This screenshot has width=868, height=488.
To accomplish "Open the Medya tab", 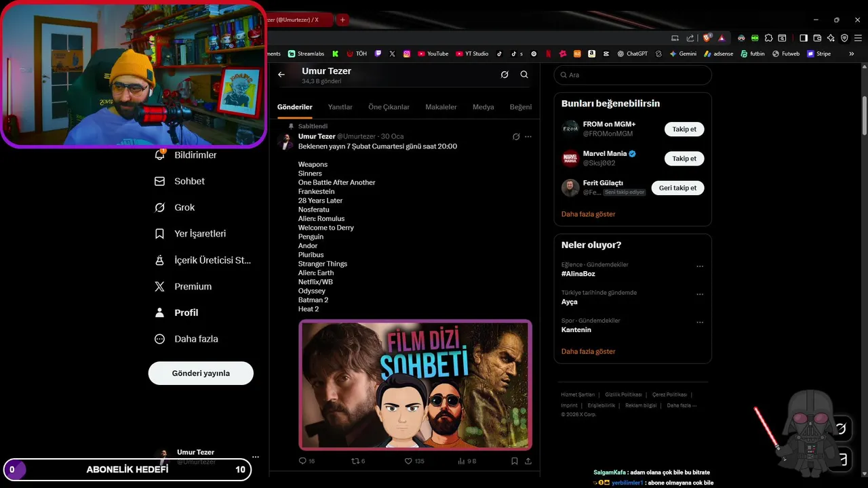I will (483, 107).
